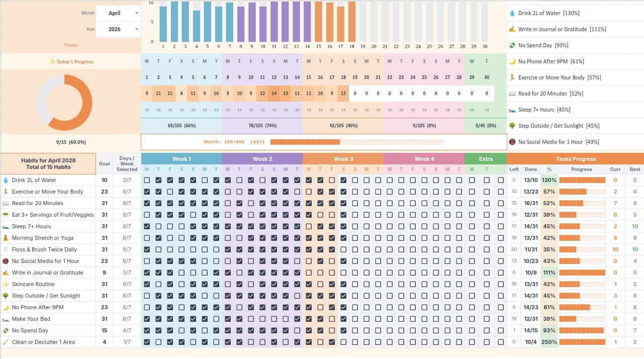Screen dimensions: 644x359
Task: Open the Month dropdown showing April
Action: click(118, 13)
